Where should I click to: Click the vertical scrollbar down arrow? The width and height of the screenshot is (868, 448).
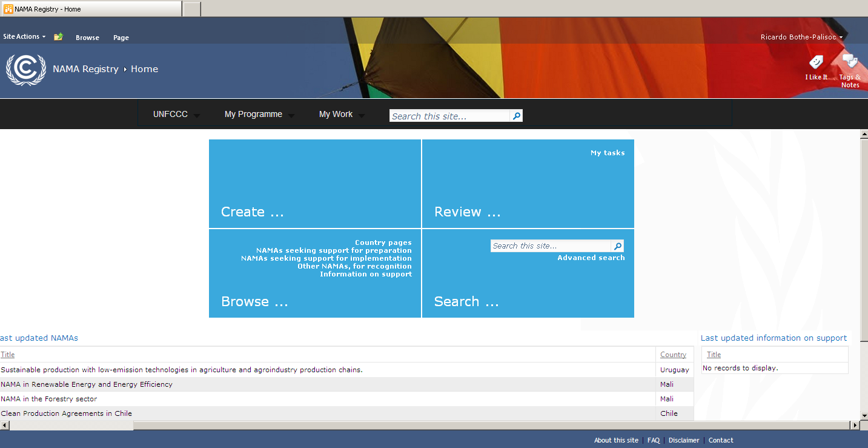coord(864,415)
